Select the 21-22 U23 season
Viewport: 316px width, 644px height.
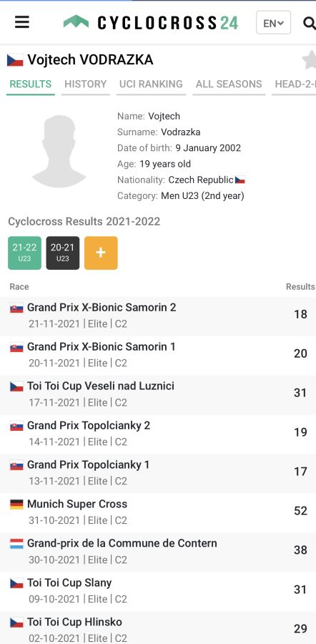click(x=24, y=253)
